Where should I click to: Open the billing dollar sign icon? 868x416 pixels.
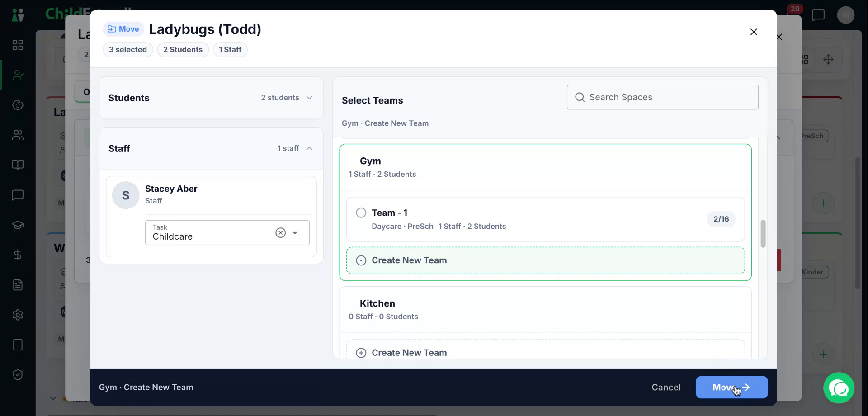pyautogui.click(x=18, y=255)
